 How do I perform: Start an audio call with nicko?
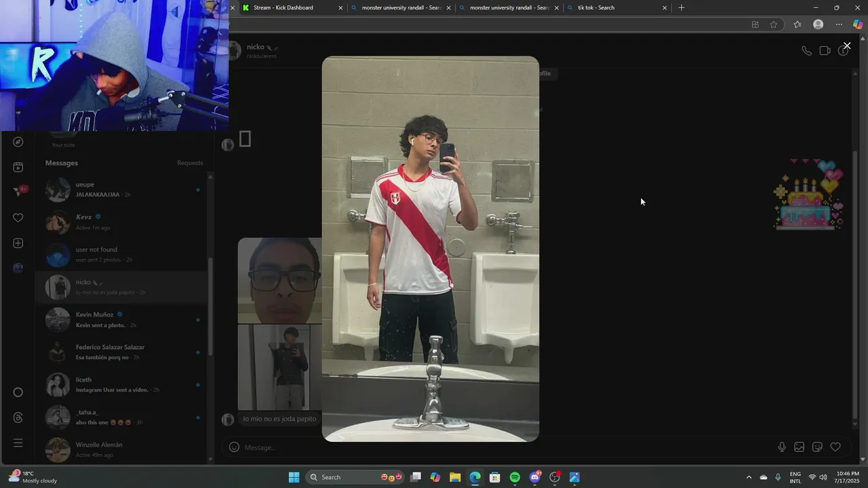pos(806,51)
